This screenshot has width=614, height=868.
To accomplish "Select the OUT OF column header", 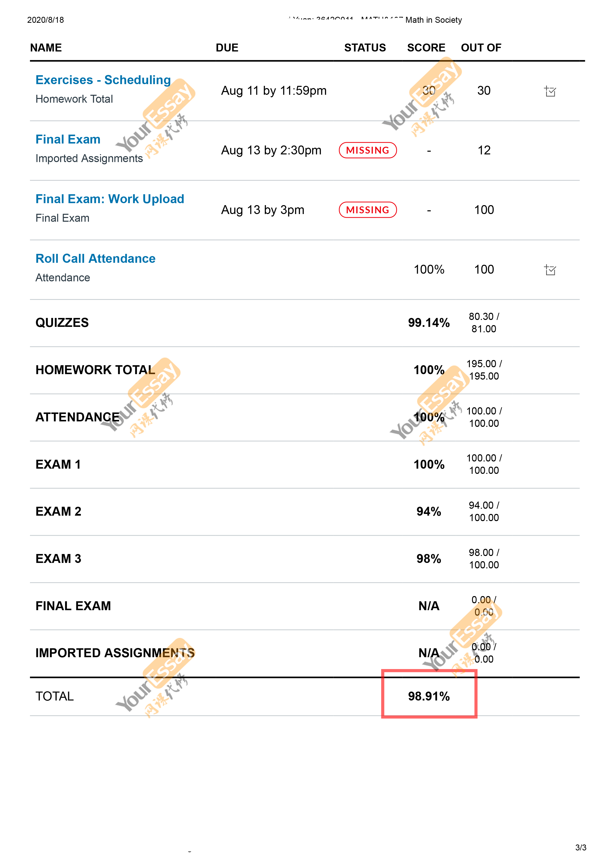I will [x=481, y=48].
